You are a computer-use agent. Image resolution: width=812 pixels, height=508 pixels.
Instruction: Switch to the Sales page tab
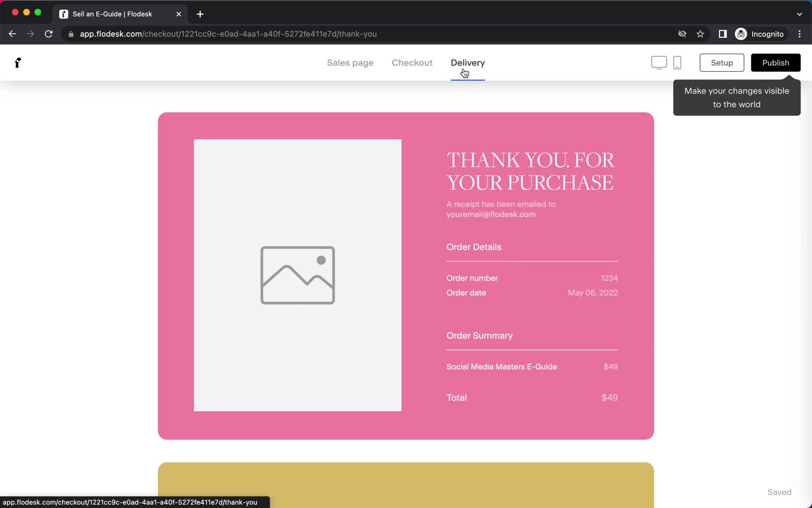[x=351, y=63]
